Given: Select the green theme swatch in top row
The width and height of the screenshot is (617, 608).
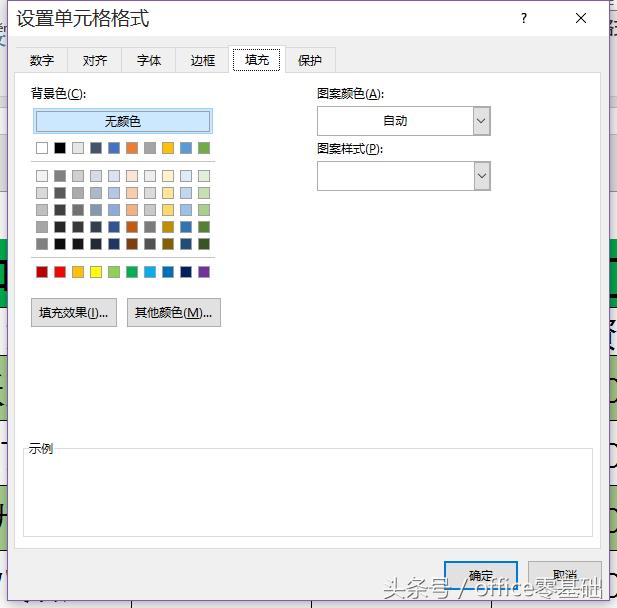Looking at the screenshot, I should click(x=204, y=148).
